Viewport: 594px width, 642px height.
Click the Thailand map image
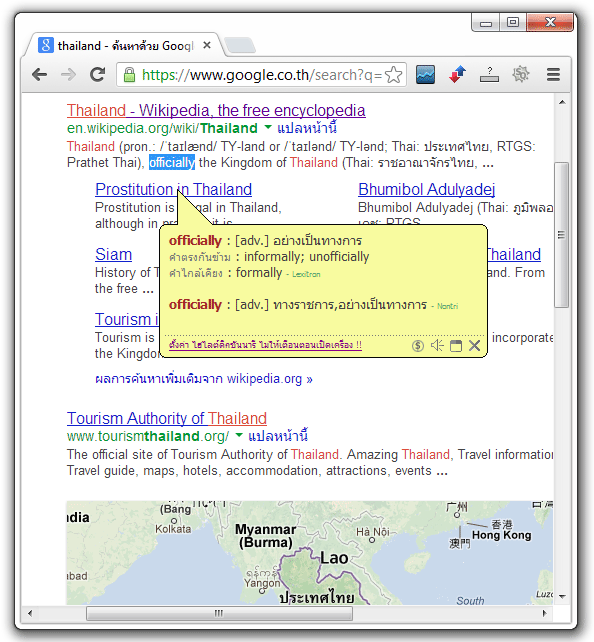(x=309, y=553)
